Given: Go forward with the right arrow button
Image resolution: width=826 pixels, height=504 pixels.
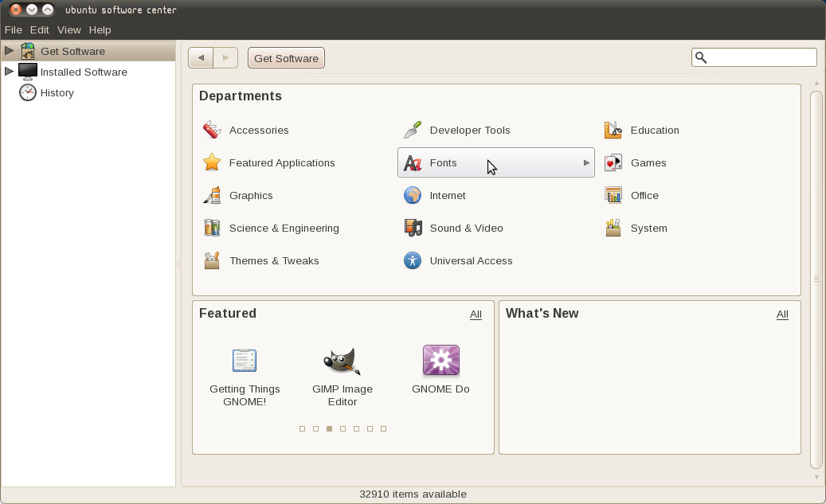Looking at the screenshot, I should 225,58.
